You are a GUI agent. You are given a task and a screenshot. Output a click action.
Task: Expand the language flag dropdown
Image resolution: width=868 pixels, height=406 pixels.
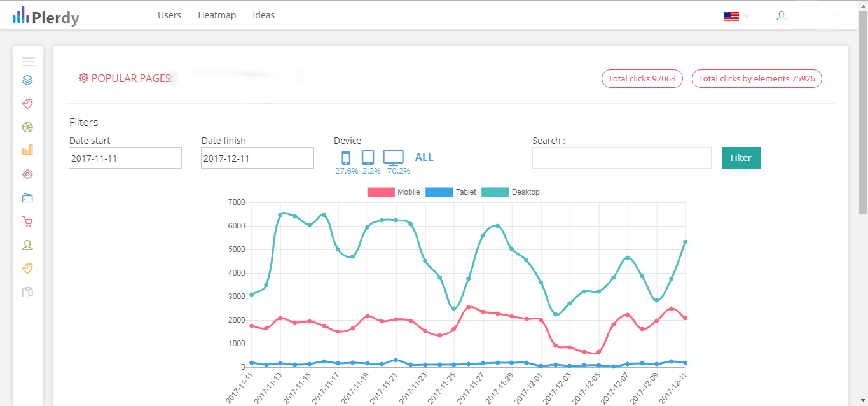[x=736, y=17]
